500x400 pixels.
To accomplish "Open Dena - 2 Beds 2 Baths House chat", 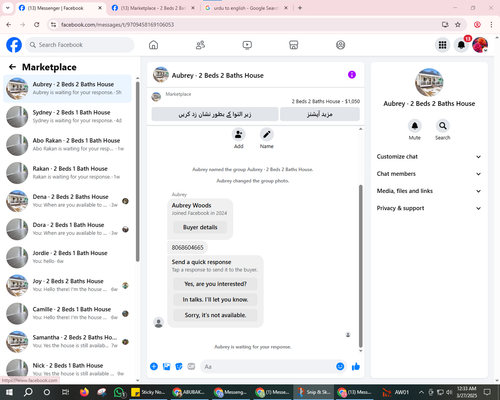I will pos(67,201).
